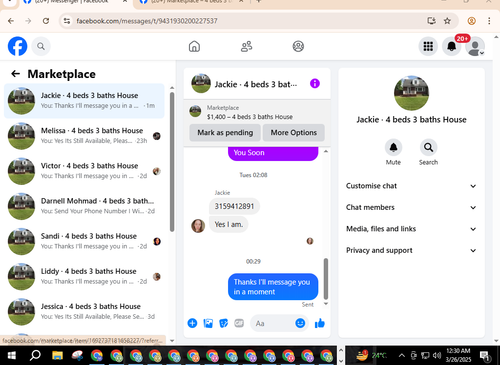This screenshot has width=500, height=365.
Task: Click the large house photo in the info panel
Action: pos(411,93)
